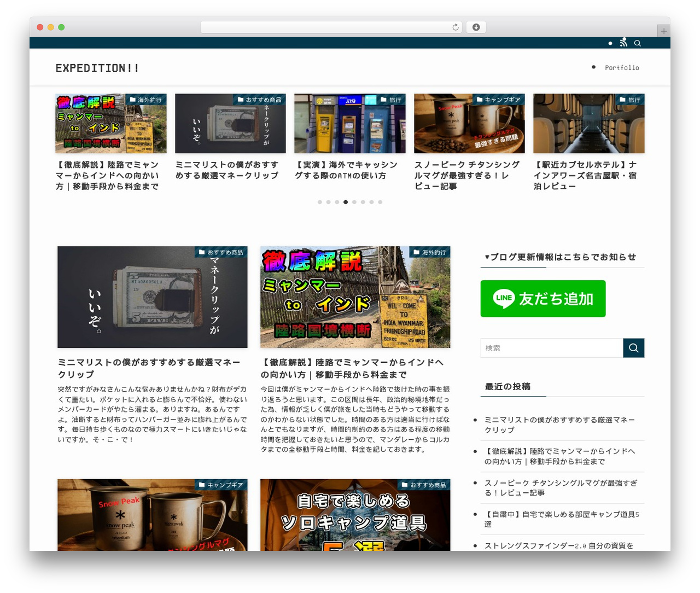Open carousel title スノーピーク チタンシングルマグが最強すぎる
The height and width of the screenshot is (593, 700).
click(x=467, y=175)
